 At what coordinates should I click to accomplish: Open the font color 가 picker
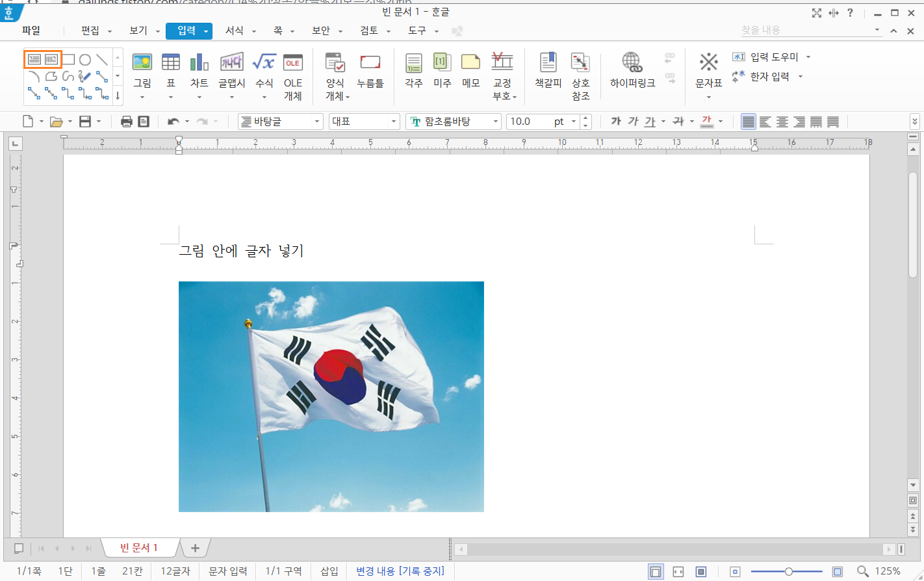coord(707,122)
